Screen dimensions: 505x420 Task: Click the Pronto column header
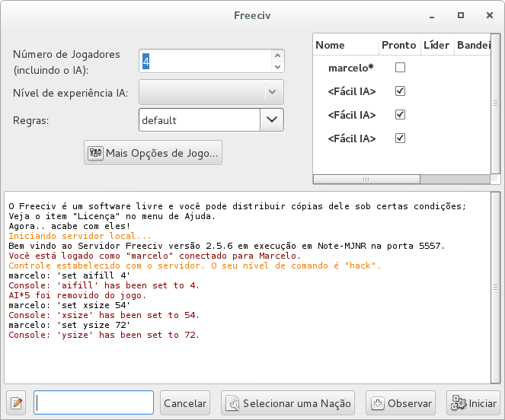coord(398,45)
